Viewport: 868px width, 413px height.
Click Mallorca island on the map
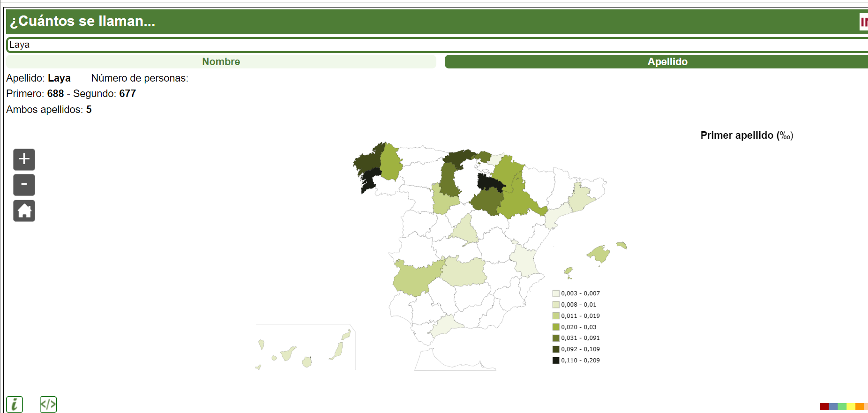[x=599, y=254]
